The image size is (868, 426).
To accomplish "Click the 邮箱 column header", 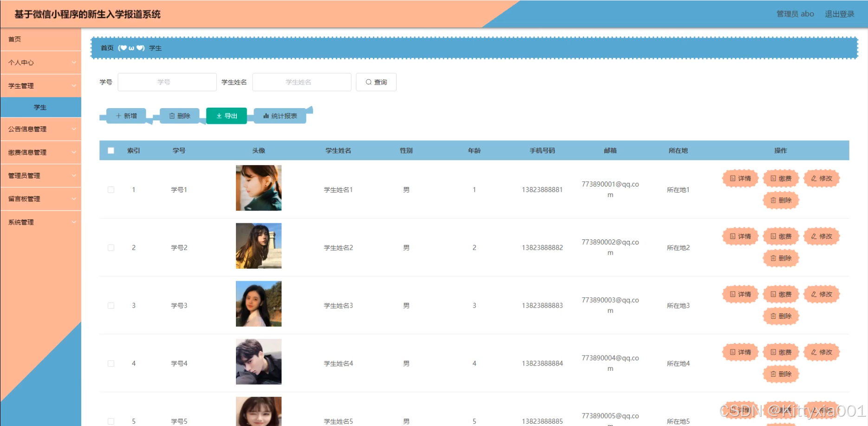I will click(x=610, y=150).
